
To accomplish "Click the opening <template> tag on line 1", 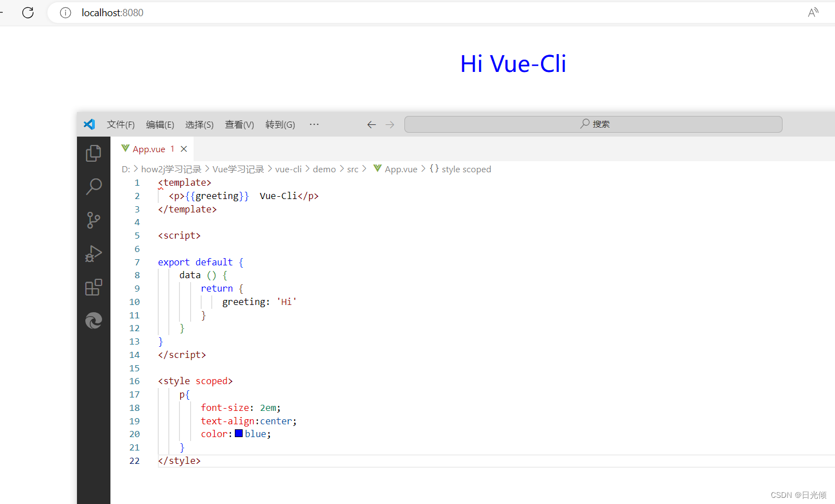I will point(185,182).
